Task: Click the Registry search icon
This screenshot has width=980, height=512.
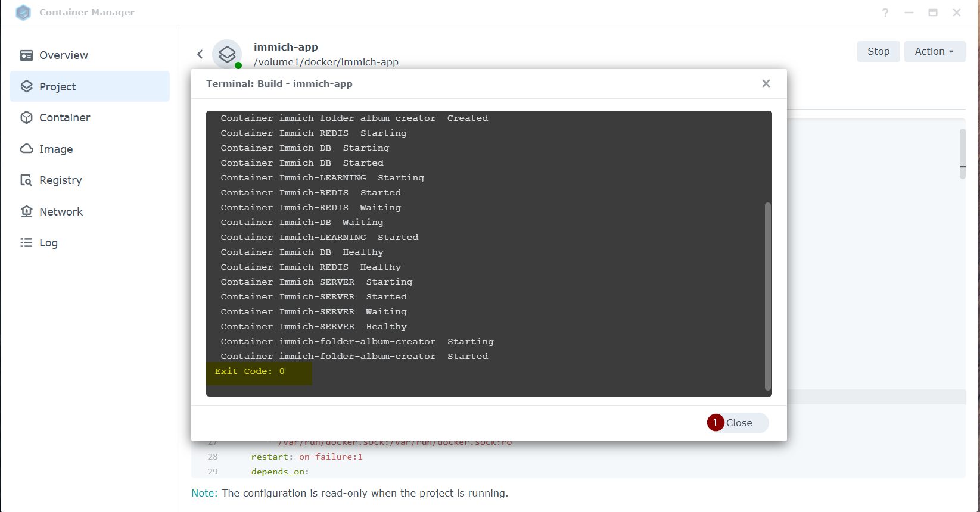Action: coord(26,180)
